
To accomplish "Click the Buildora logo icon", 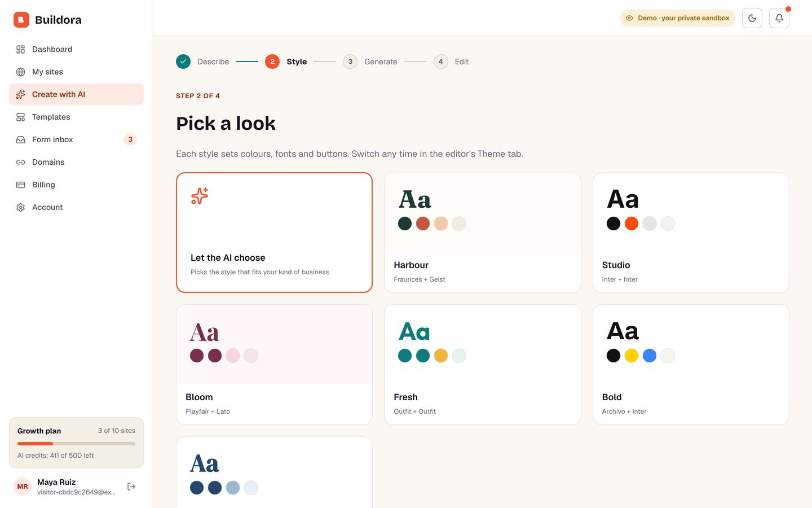I will 21,20.
